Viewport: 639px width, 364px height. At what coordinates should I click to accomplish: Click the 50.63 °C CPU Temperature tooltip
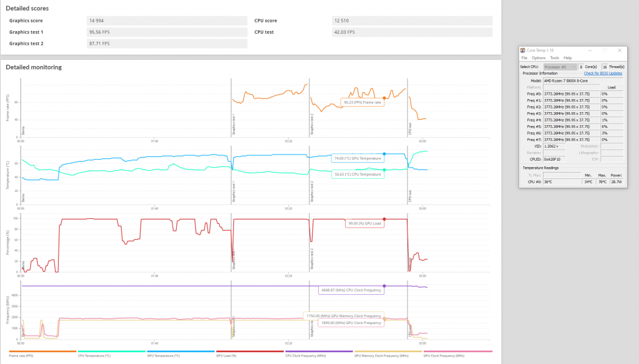pyautogui.click(x=358, y=175)
